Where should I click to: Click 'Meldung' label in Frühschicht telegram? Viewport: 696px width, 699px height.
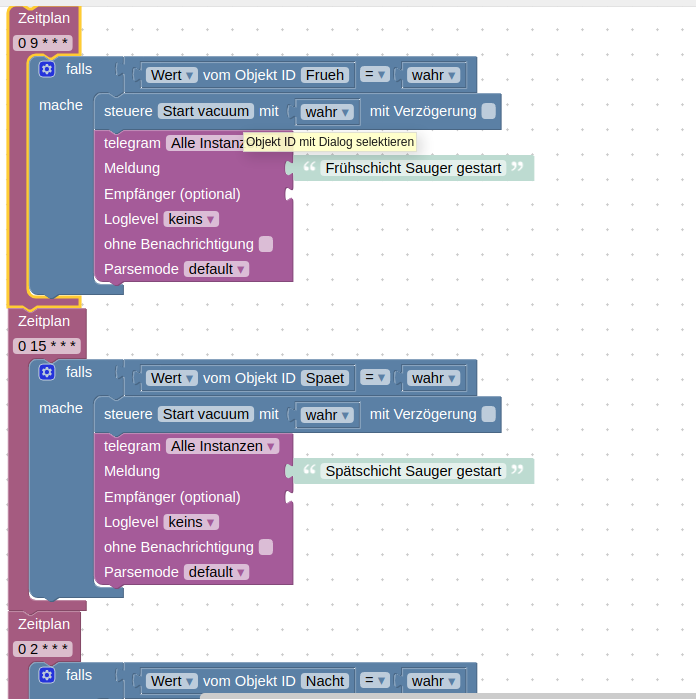pyautogui.click(x=132, y=168)
